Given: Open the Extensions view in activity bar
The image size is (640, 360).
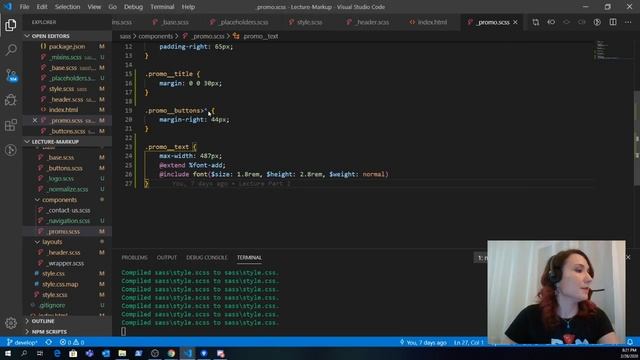Looking at the screenshot, I should pyautogui.click(x=11, y=125).
